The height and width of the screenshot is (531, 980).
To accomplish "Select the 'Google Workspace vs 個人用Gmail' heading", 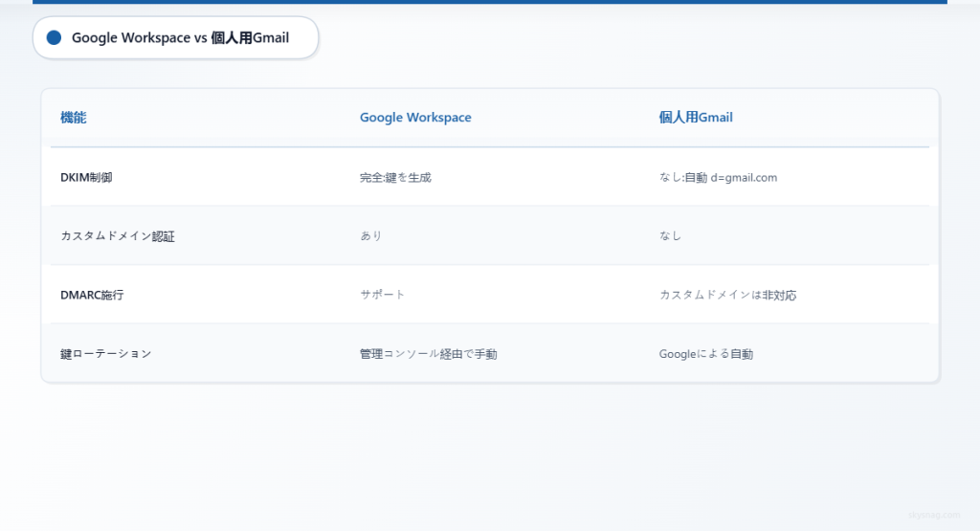I will [x=180, y=37].
